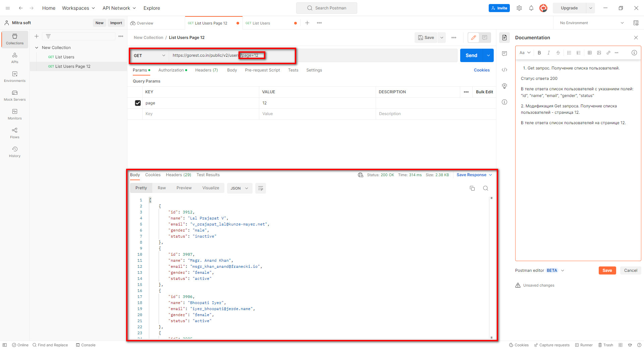Open the JSON response format dropdown
The height and width of the screenshot is (349, 644).
pos(239,188)
